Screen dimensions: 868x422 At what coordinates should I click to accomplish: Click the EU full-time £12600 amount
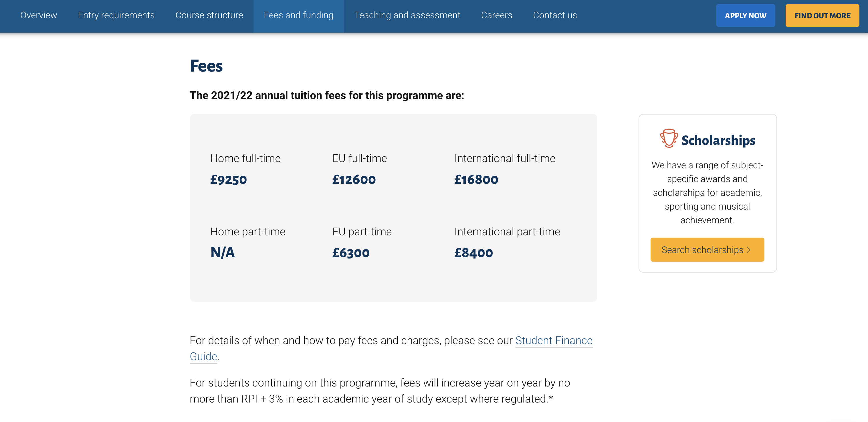coord(354,180)
